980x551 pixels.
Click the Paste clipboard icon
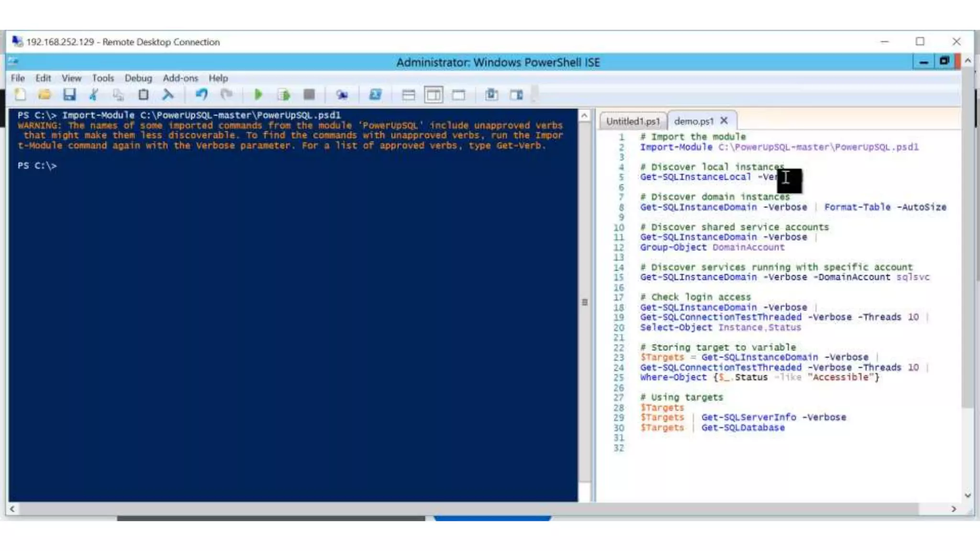[x=143, y=95]
